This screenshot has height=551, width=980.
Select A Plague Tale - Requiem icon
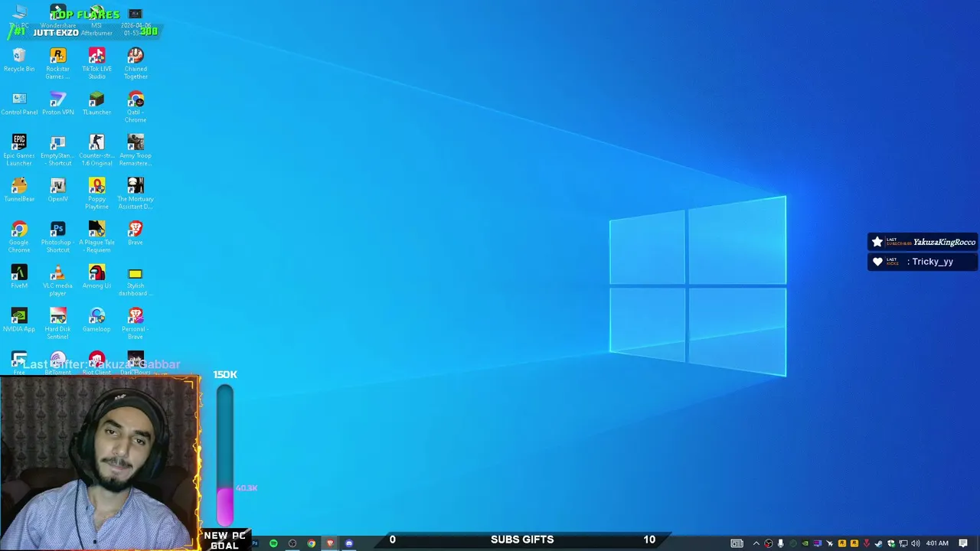tap(96, 237)
